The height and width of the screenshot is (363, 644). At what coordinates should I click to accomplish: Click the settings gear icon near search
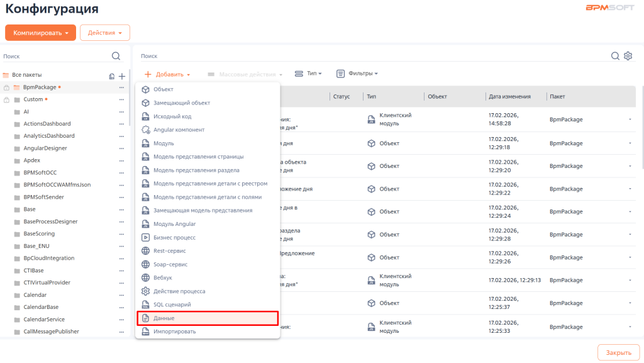[x=628, y=56]
